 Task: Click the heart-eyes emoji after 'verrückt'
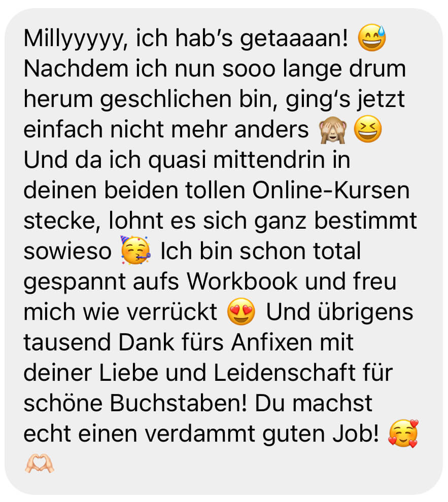241,311
